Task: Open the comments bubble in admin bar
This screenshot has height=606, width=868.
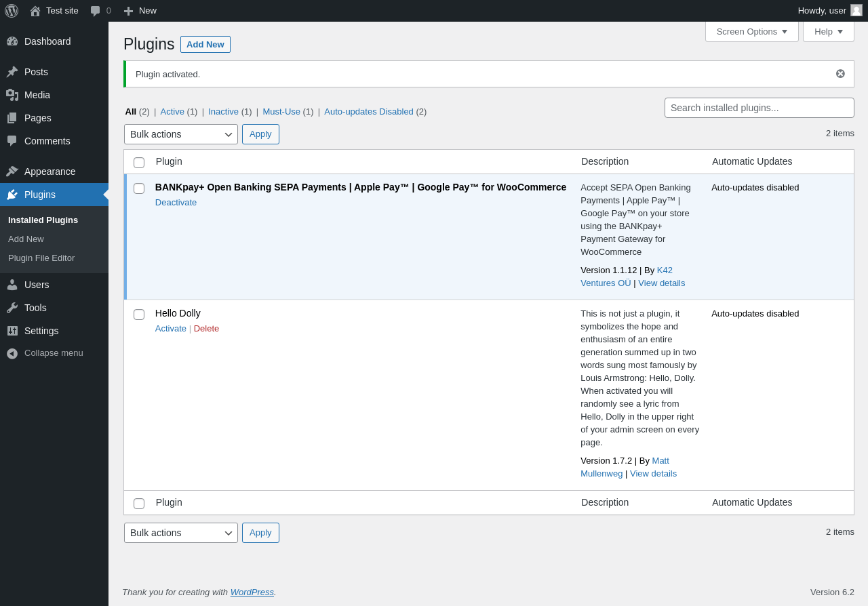Action: pos(96,11)
